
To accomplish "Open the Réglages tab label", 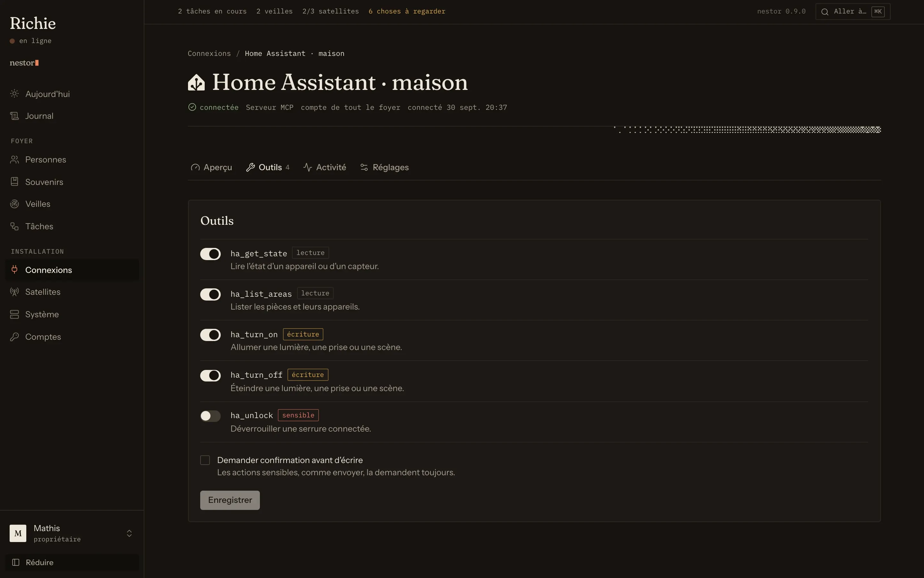I will click(390, 167).
